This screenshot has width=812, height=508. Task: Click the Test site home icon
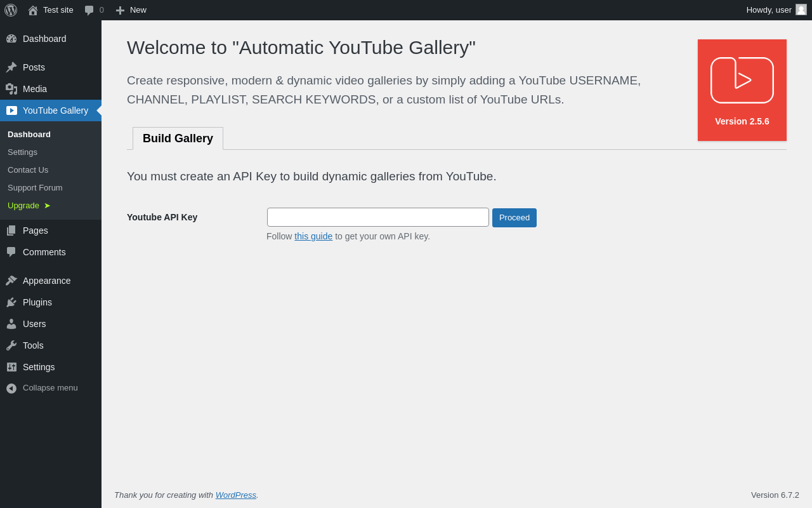33,10
